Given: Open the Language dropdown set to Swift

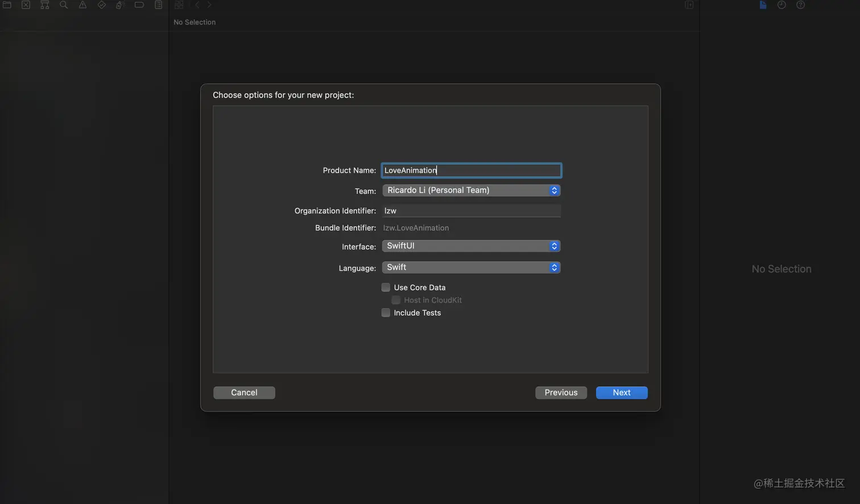Looking at the screenshot, I should point(472,267).
